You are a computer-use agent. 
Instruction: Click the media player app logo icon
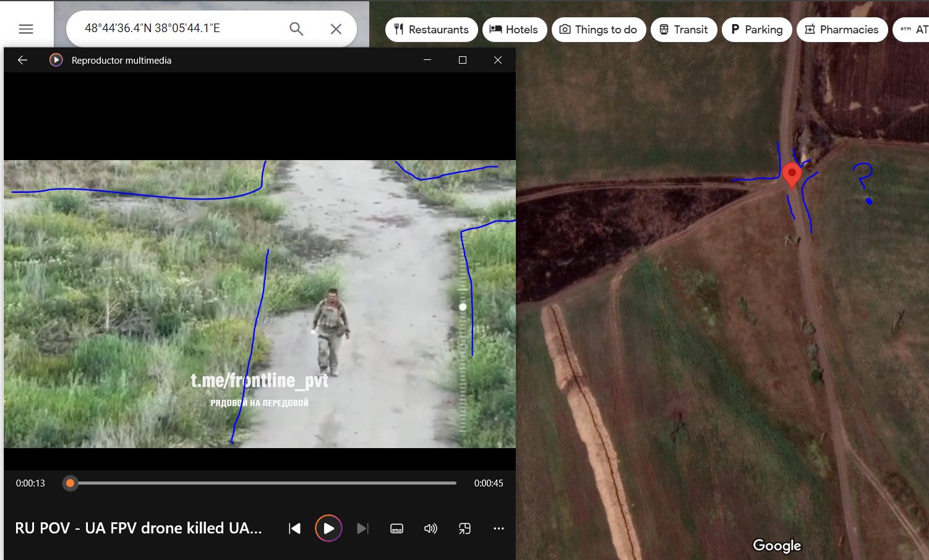coord(56,60)
